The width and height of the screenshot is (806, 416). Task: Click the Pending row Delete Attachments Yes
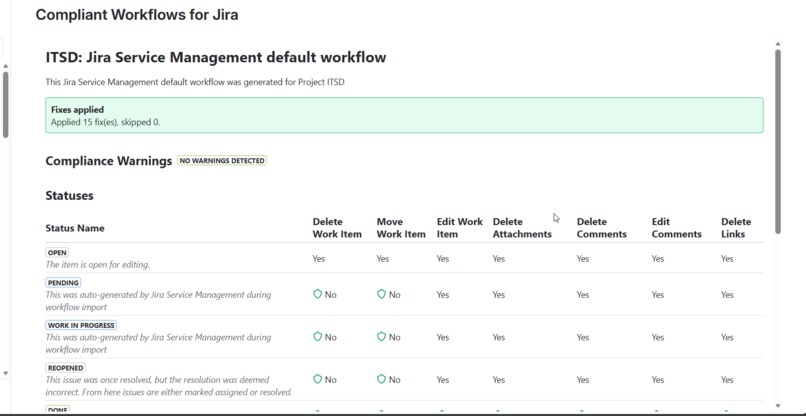[x=499, y=295]
